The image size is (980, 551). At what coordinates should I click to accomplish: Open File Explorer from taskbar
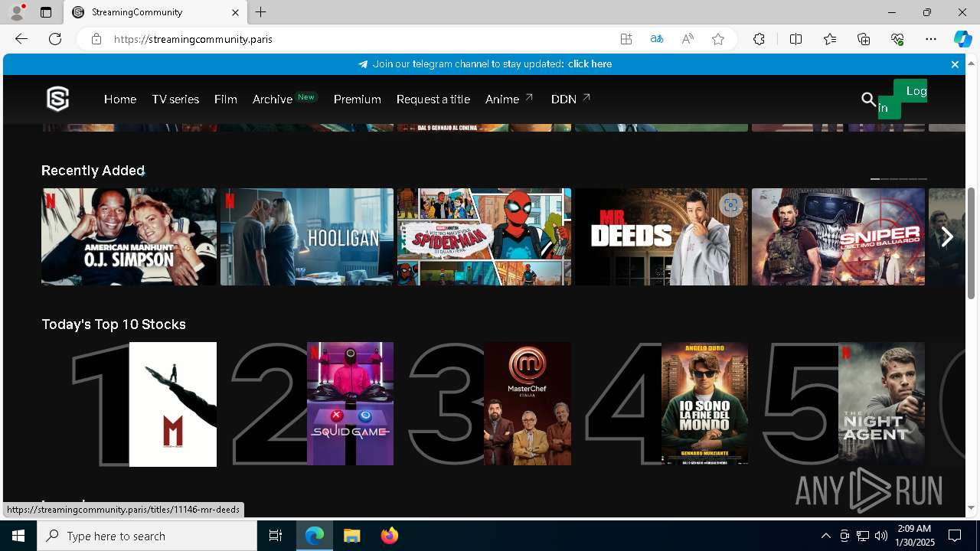[x=351, y=536]
